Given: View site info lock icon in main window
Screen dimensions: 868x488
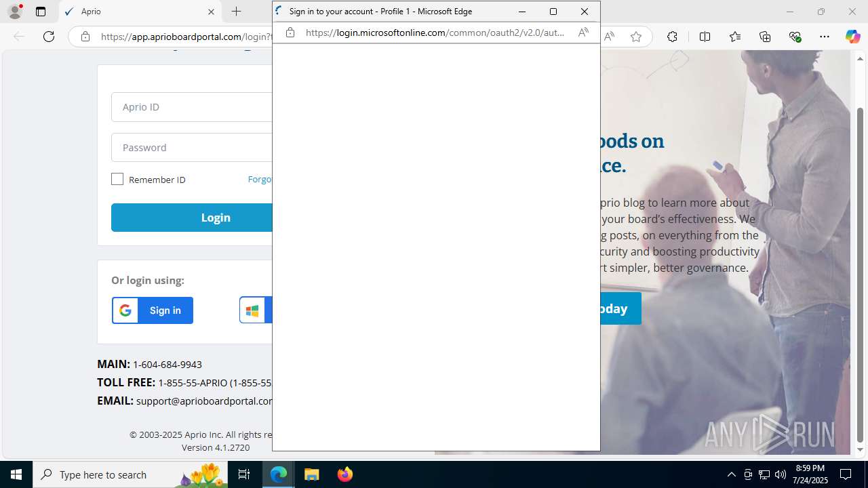Looking at the screenshot, I should [85, 37].
